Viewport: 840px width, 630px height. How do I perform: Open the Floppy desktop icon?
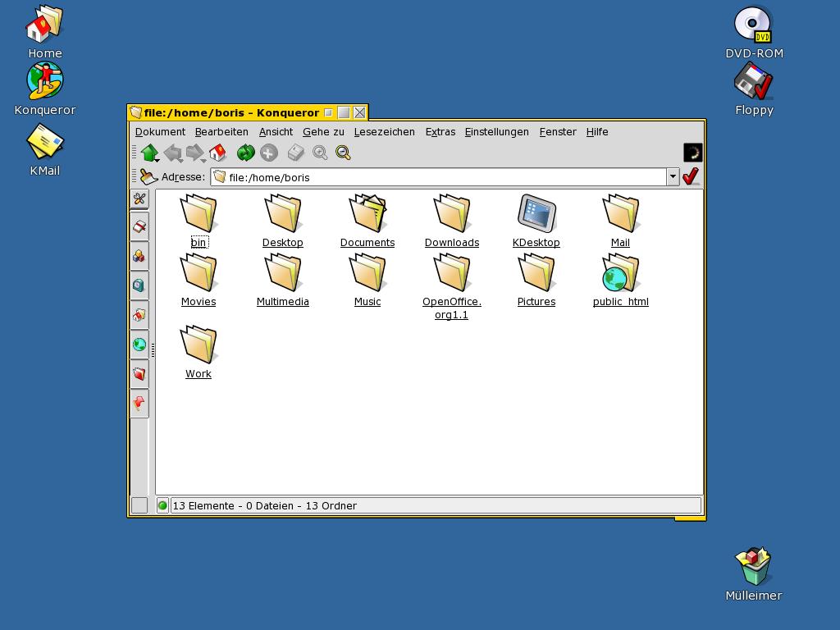click(754, 89)
